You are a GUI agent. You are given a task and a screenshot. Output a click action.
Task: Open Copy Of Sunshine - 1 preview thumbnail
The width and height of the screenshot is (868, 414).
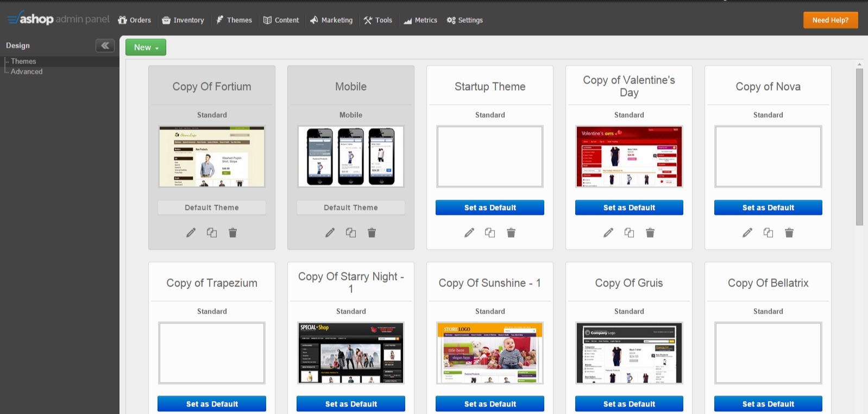(x=490, y=353)
